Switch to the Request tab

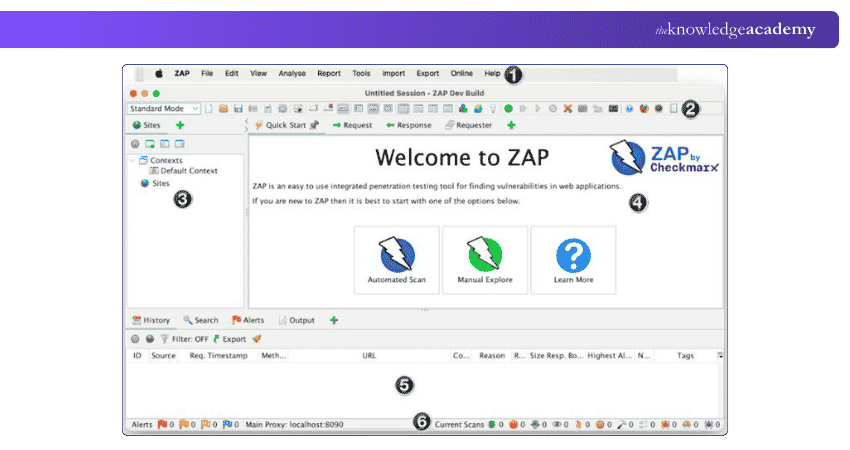[352, 125]
